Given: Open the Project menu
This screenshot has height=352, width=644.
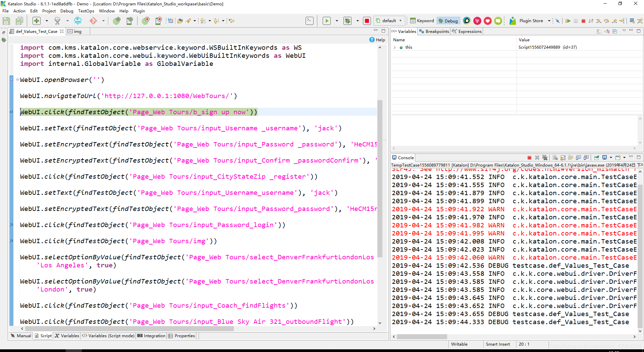Looking at the screenshot, I should pyautogui.click(x=49, y=11).
